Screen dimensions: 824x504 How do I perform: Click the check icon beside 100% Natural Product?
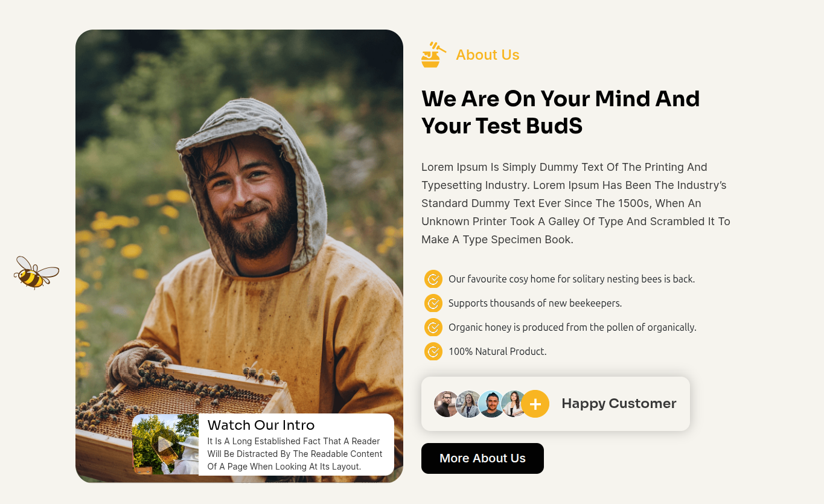(433, 351)
